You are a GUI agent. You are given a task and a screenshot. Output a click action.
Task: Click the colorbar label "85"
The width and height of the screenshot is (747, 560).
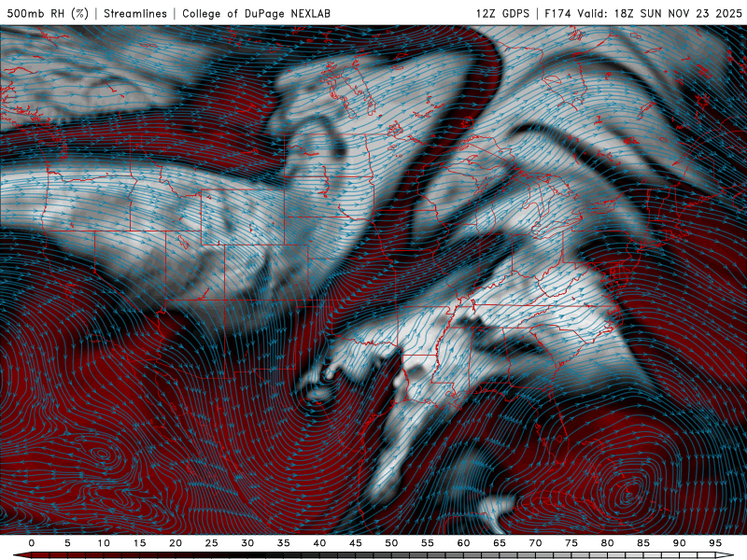(643, 543)
